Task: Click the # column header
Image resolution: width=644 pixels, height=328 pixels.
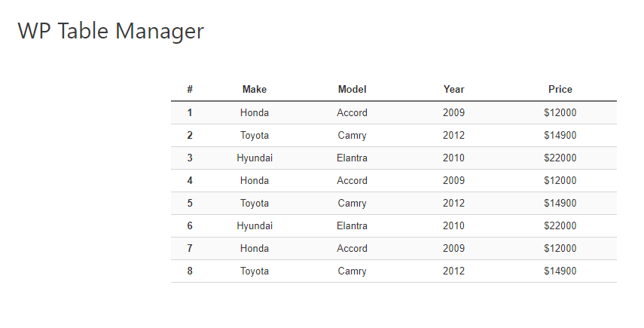Action: [190, 89]
